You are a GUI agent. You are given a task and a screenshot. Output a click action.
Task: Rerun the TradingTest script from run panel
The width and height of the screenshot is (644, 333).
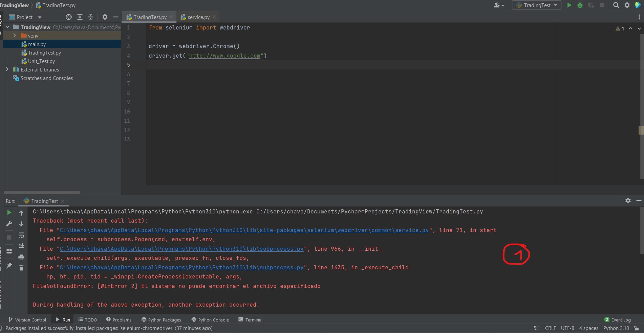pyautogui.click(x=9, y=212)
